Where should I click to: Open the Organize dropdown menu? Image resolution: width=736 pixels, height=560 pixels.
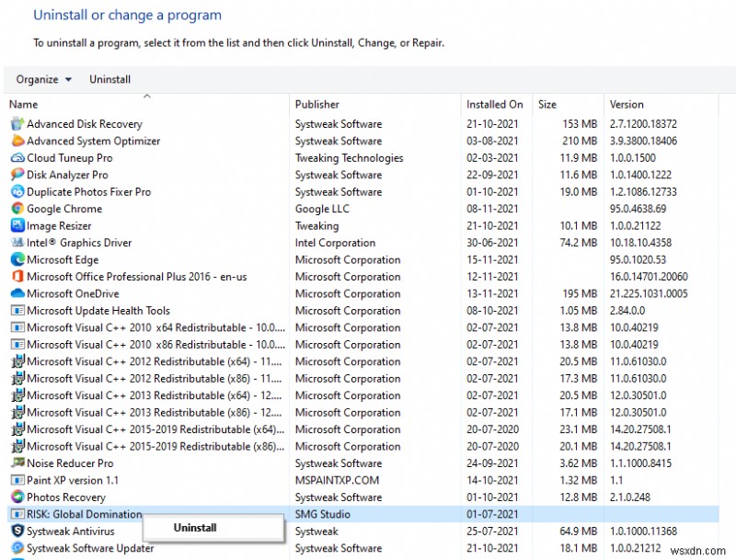tap(43, 79)
